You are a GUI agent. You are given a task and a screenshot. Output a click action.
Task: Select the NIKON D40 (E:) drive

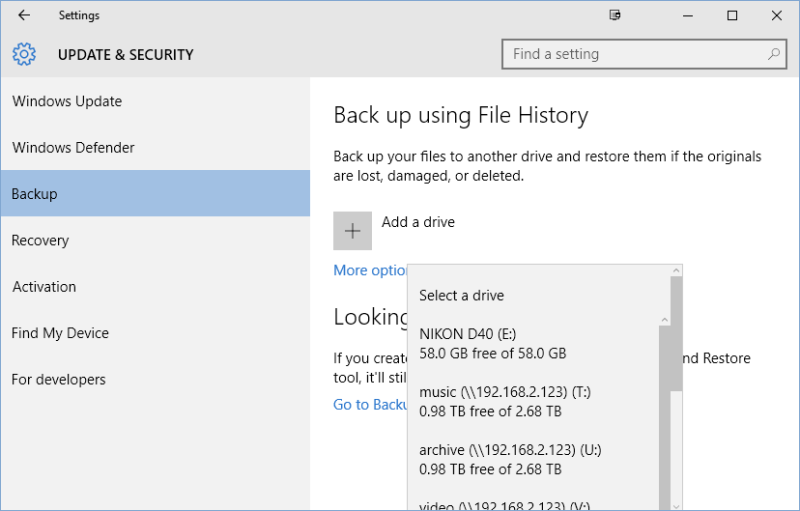(x=493, y=343)
